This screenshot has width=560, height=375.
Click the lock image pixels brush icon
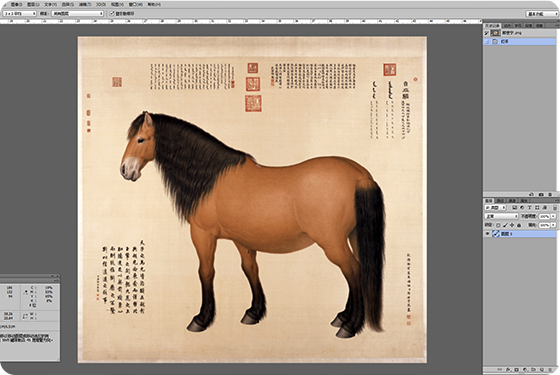(x=505, y=225)
